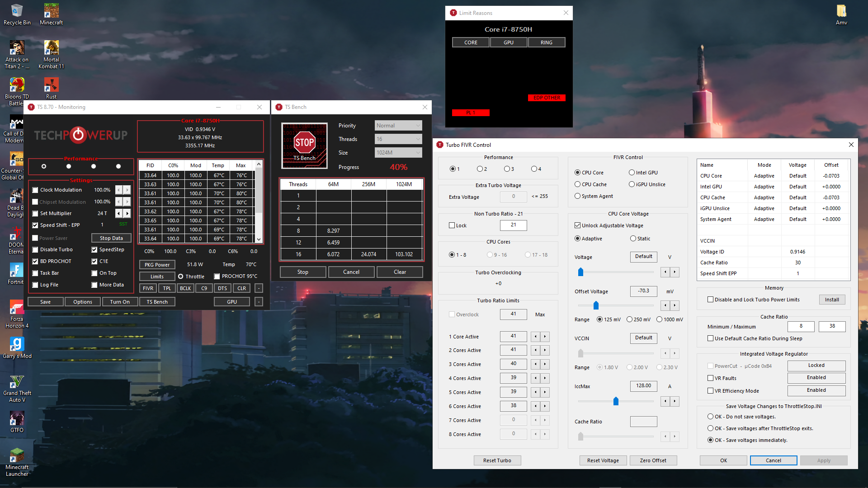Select Performance profile 3 radio in FIVR
The height and width of the screenshot is (488, 868).
tap(507, 169)
